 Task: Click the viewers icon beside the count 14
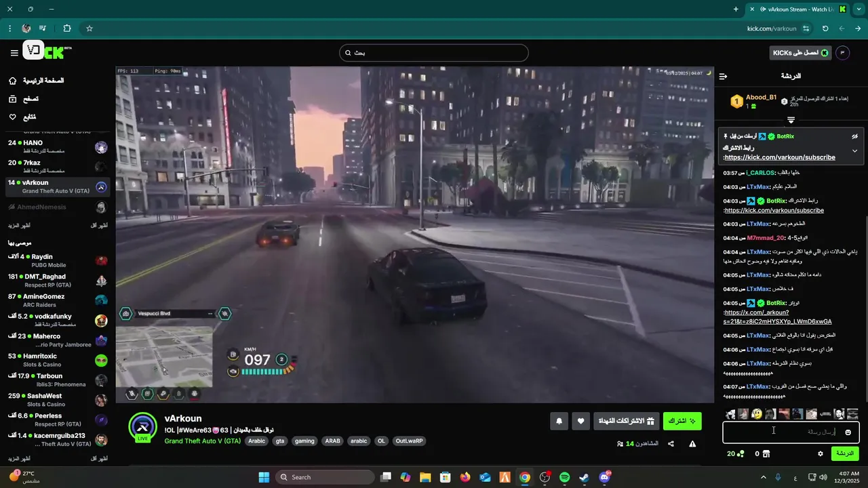coord(620,444)
